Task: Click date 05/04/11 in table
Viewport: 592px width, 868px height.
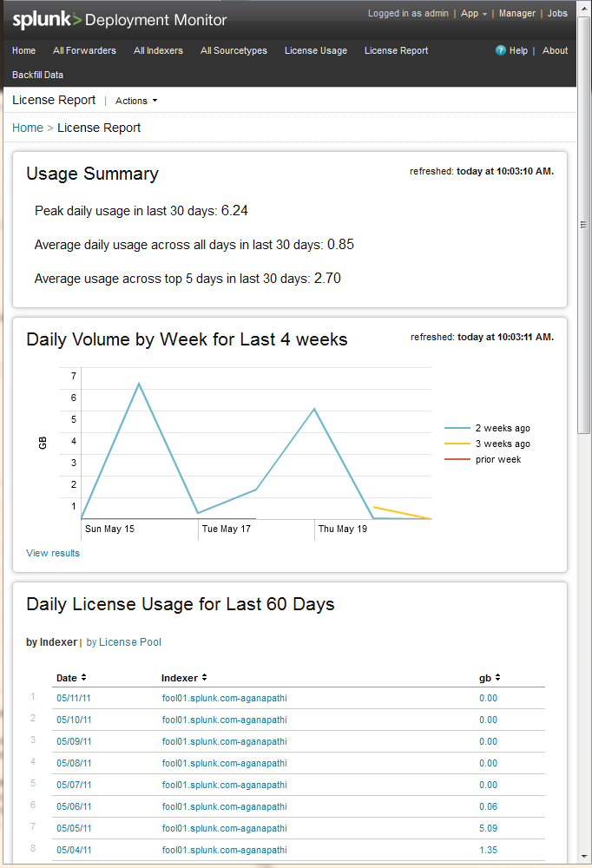Action: [x=74, y=850]
